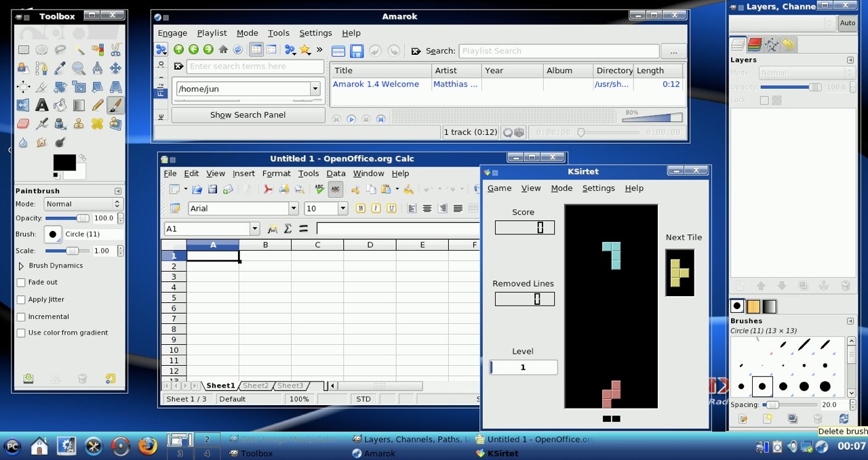
Task: Select the Scissors Select tool
Action: point(115,49)
